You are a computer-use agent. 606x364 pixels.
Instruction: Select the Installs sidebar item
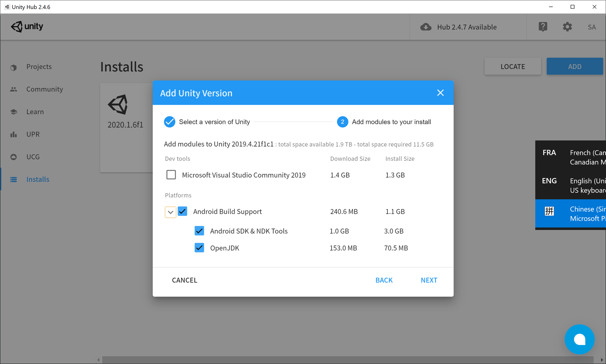tap(38, 180)
